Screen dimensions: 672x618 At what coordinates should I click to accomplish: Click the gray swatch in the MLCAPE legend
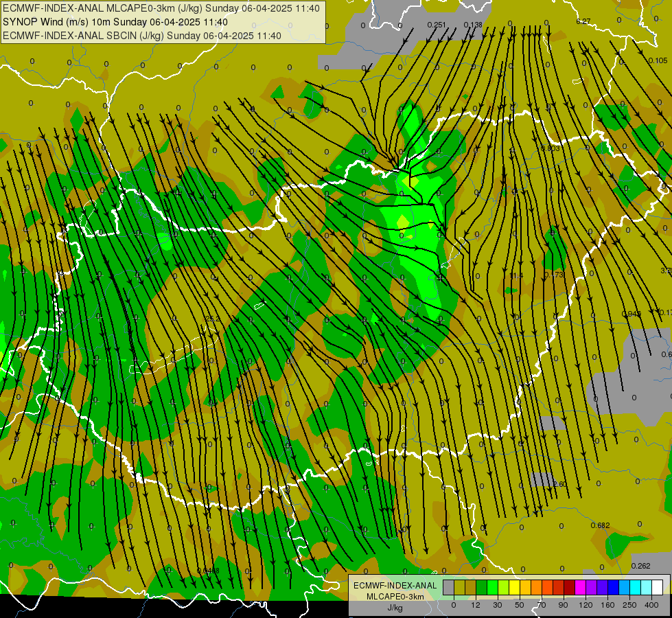[x=449, y=588]
